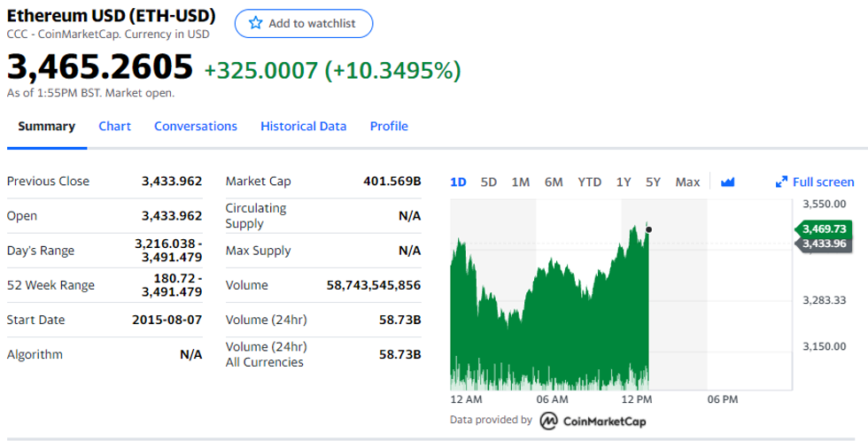Show the 5Y chart range

[653, 182]
